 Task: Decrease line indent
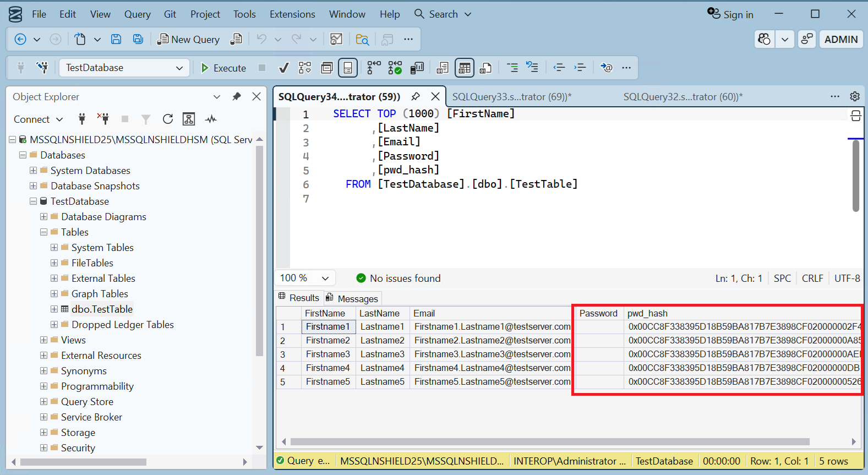[x=559, y=68]
